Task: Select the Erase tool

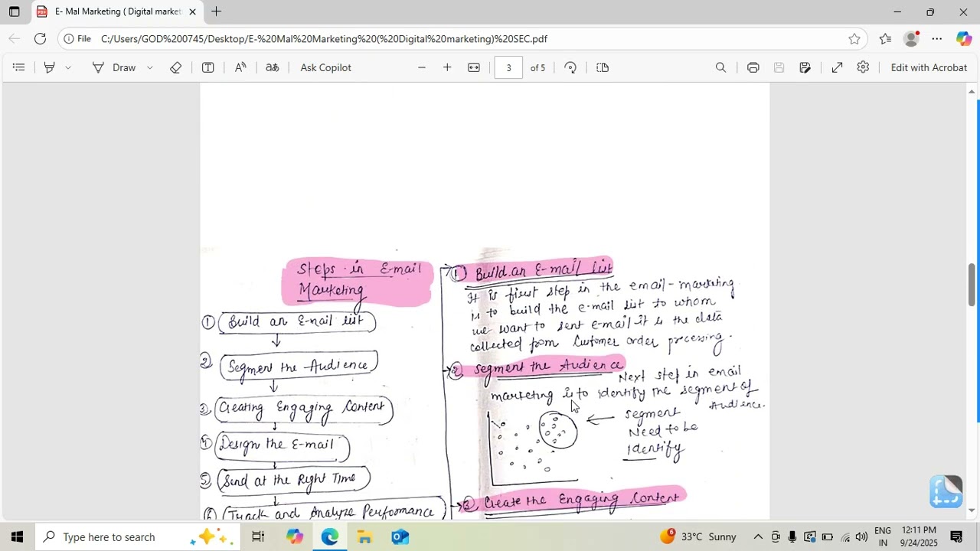Action: pyautogui.click(x=176, y=67)
